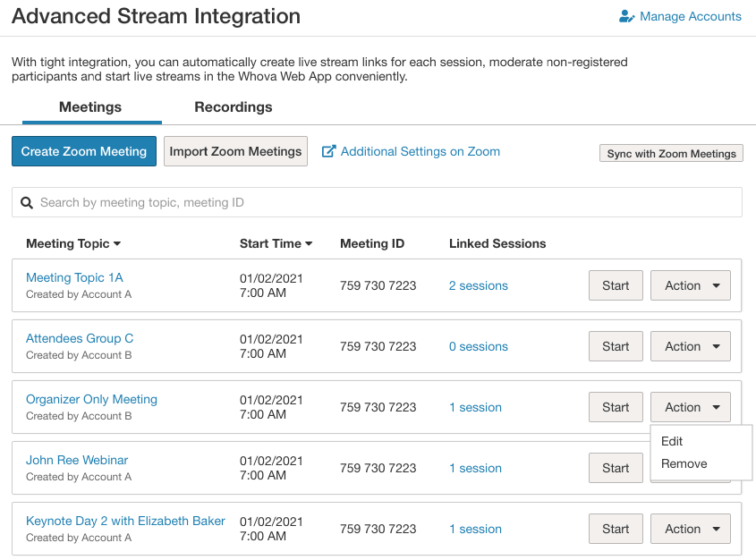756x560 pixels.
Task: Click the magnifier icon in search bar
Action: pos(27,203)
